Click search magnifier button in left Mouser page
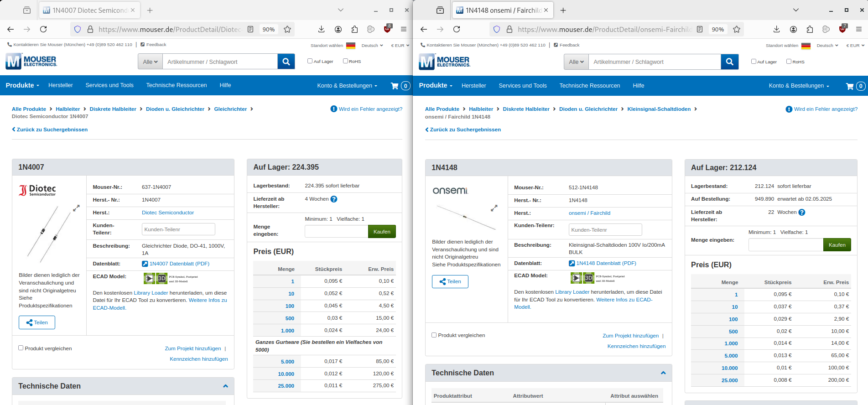 click(x=286, y=62)
